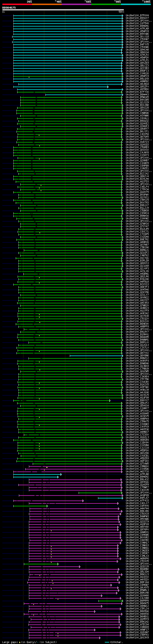The width and height of the screenshot is (153, 644).
Task: Click the cyan ~100% identity legend segment
Action: [136, 4]
